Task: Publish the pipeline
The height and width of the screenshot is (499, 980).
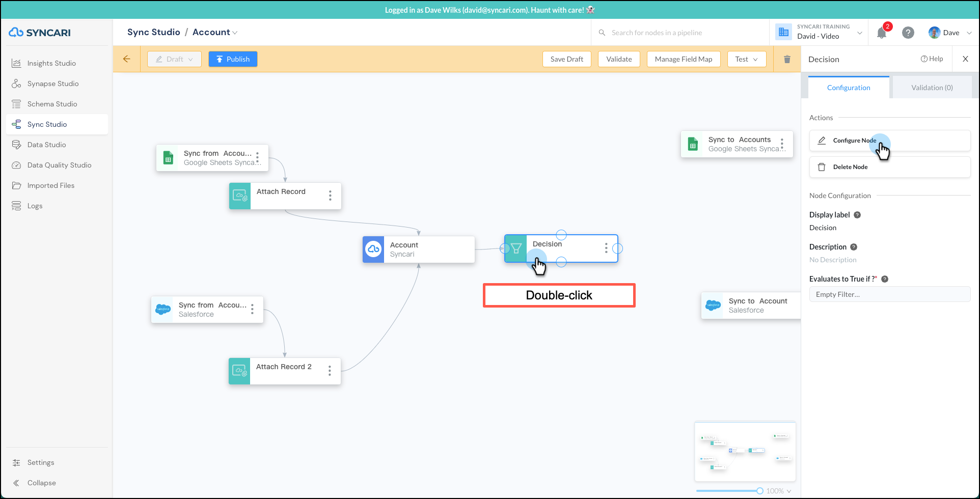Action: click(233, 59)
